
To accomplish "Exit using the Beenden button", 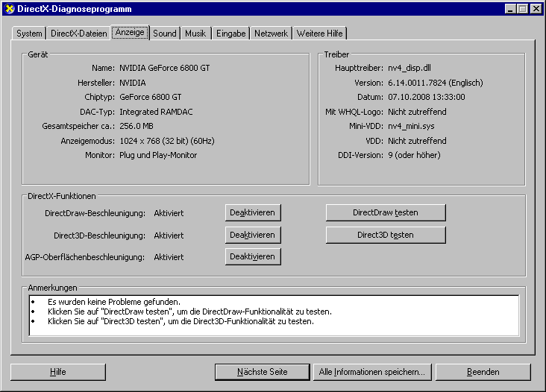I will [483, 372].
